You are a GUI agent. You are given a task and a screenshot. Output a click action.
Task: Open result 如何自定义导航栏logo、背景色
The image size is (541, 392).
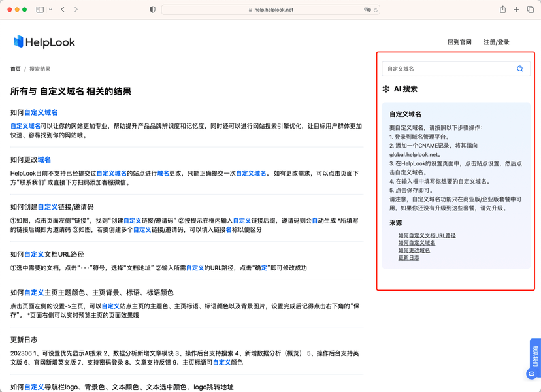point(122,387)
